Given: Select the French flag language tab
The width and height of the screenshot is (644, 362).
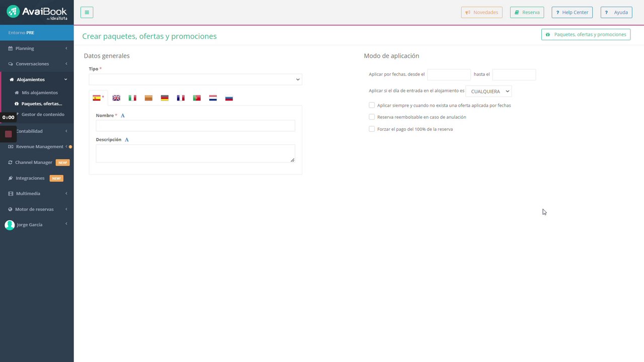Looking at the screenshot, I should [181, 98].
